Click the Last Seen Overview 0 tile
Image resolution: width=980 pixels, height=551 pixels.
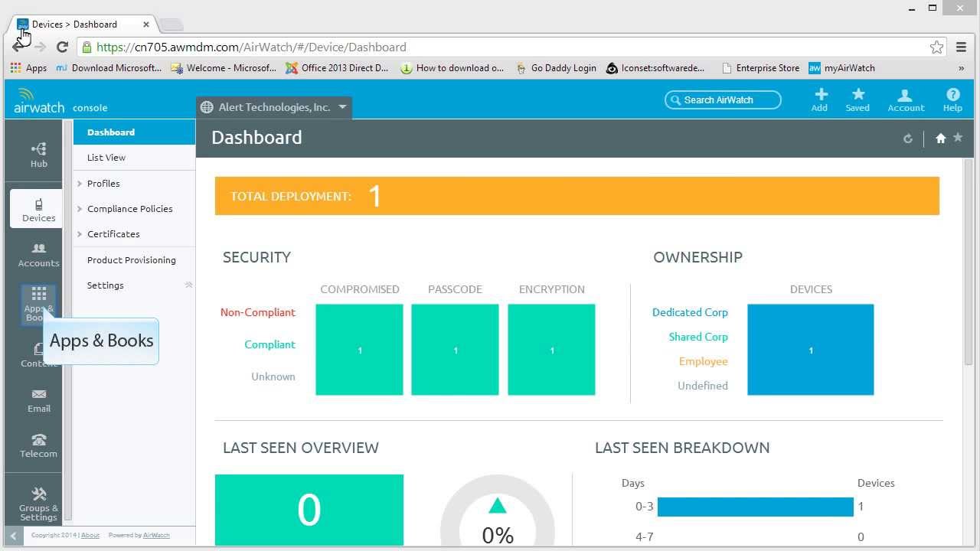coord(309,510)
